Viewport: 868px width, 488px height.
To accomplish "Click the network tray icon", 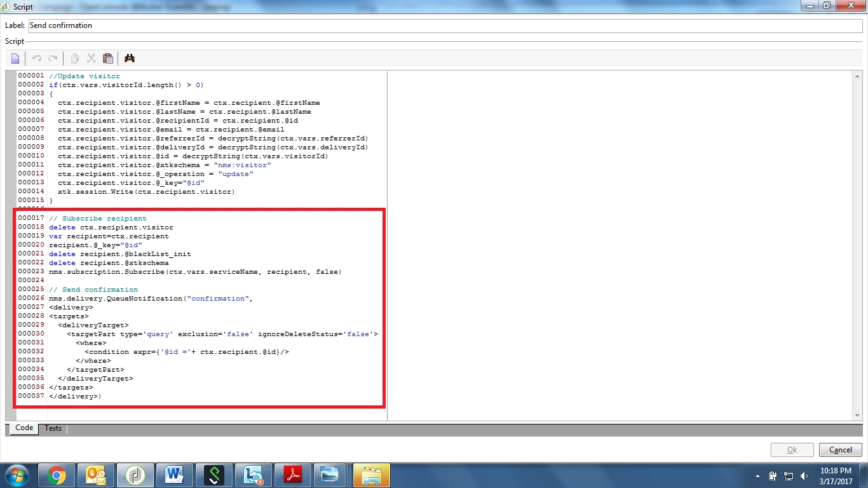I will [x=789, y=476].
